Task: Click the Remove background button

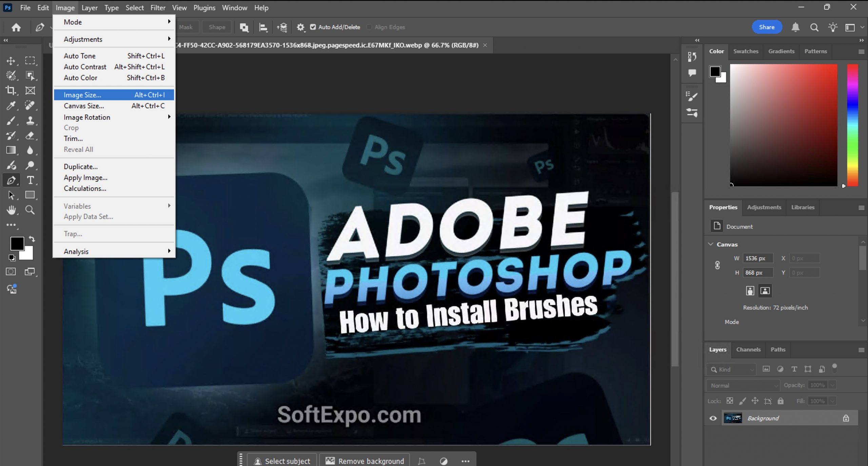Action: coord(365,461)
